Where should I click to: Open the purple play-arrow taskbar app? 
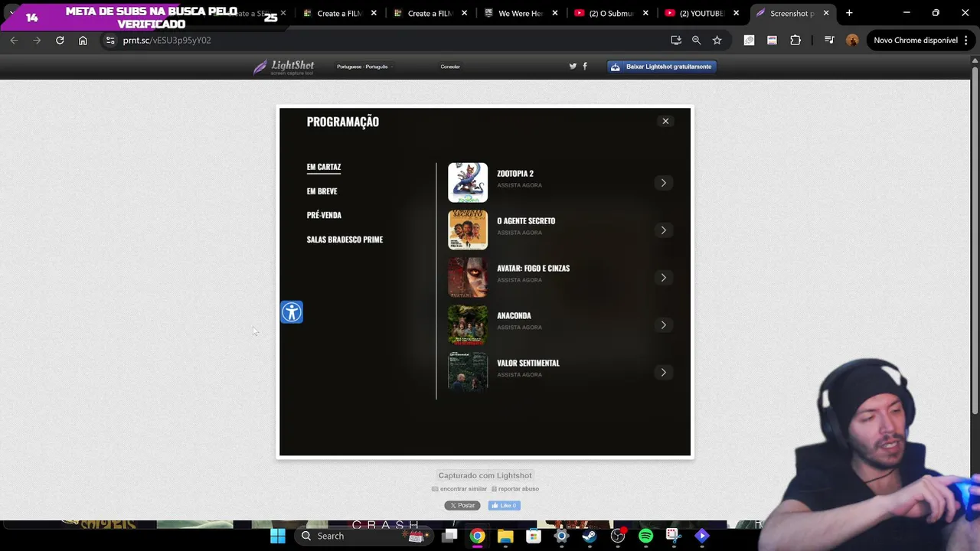(701, 536)
